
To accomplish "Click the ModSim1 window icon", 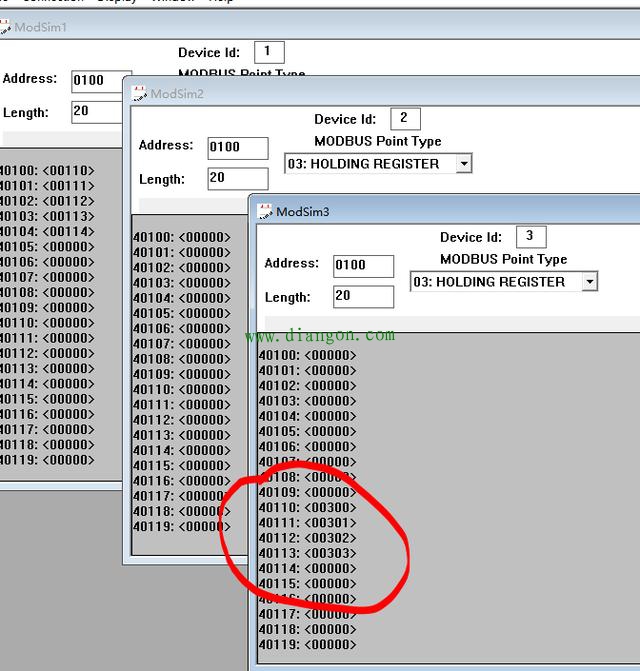I will click(3, 27).
